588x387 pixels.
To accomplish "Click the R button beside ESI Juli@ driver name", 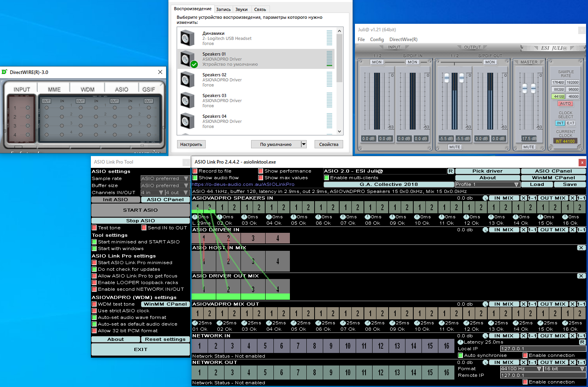I will [x=450, y=171].
